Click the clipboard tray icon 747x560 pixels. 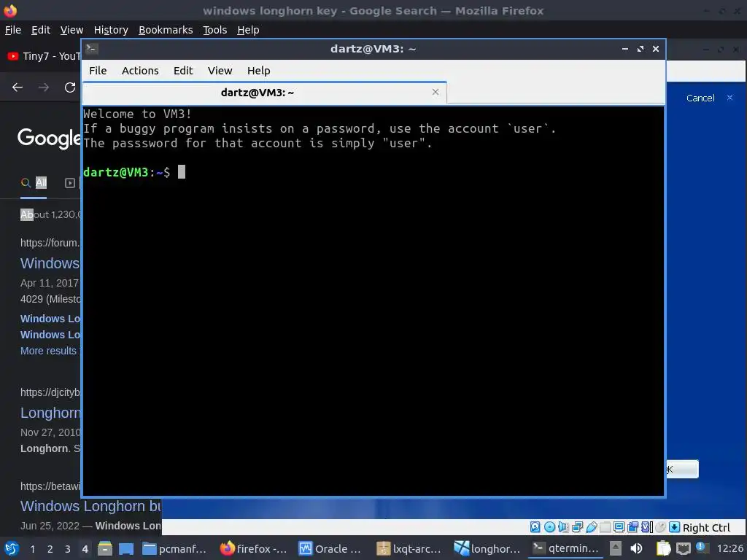point(663,548)
